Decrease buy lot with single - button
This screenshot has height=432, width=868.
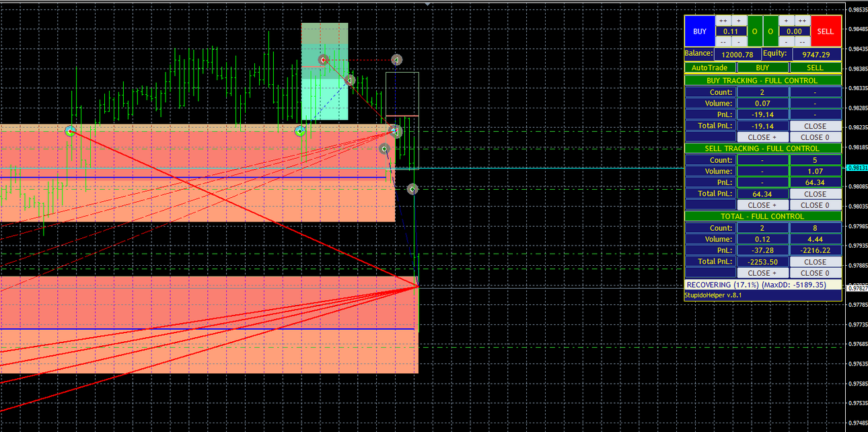click(739, 42)
